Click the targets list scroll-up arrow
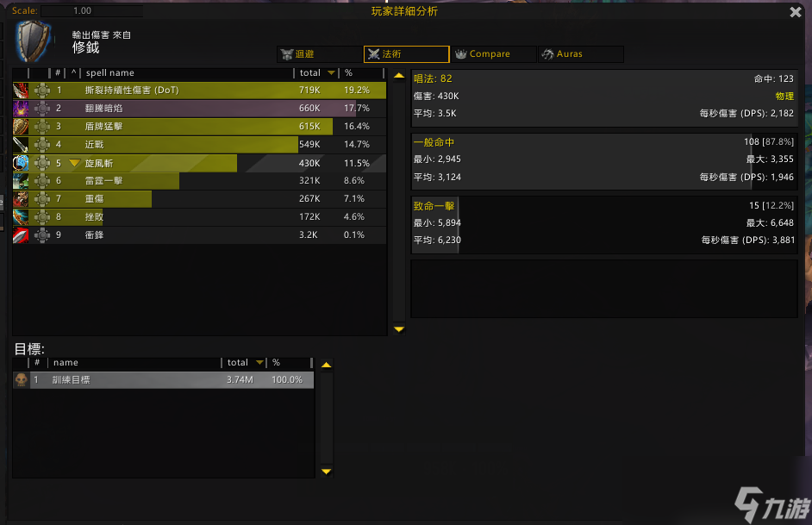This screenshot has height=525, width=812. [x=326, y=365]
